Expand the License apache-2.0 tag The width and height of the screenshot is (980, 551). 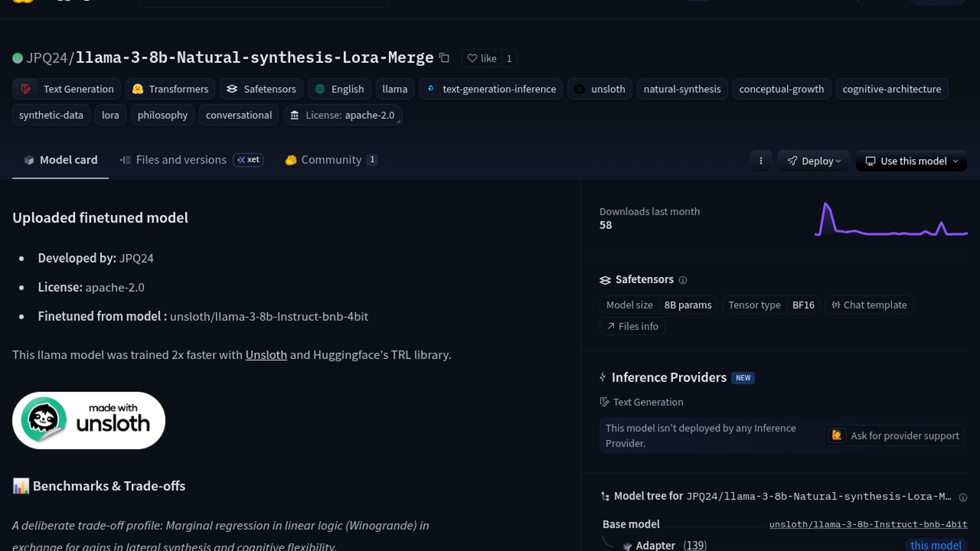[x=343, y=115]
